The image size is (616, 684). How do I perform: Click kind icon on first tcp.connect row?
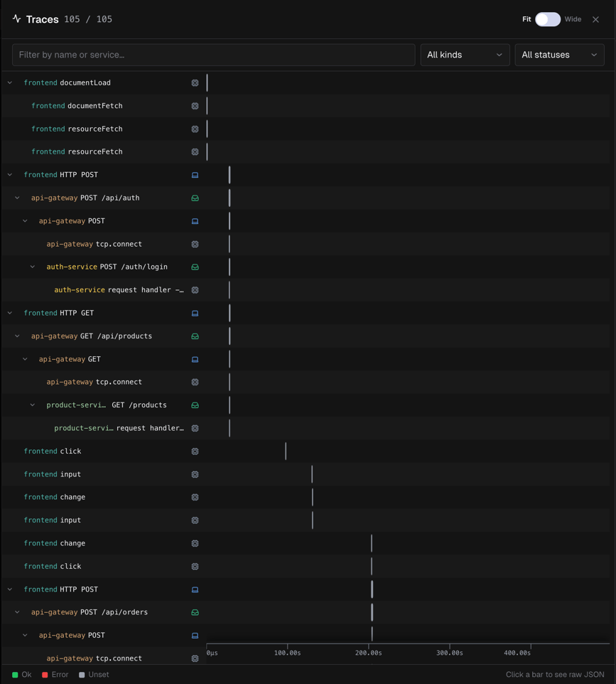[x=195, y=245]
